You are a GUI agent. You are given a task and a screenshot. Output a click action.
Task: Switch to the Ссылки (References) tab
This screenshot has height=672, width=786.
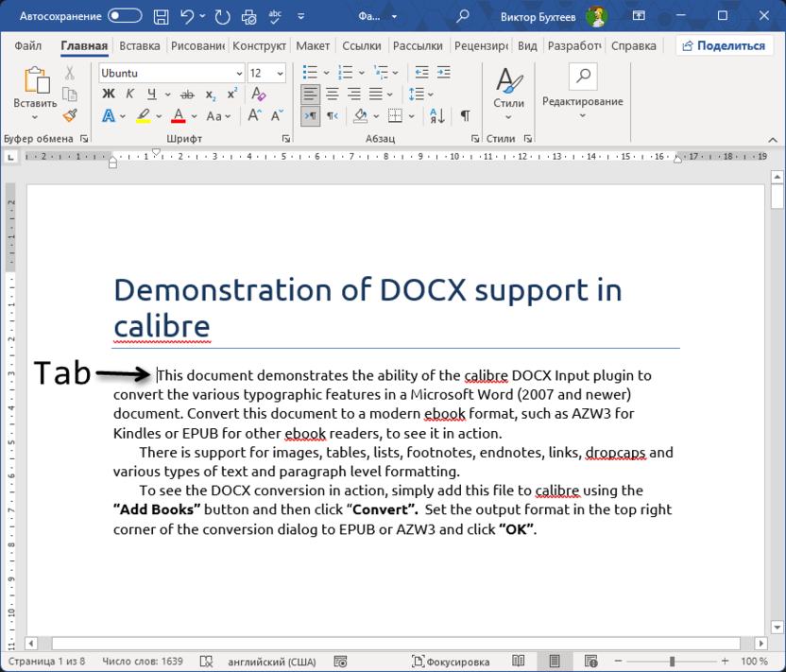[361, 45]
